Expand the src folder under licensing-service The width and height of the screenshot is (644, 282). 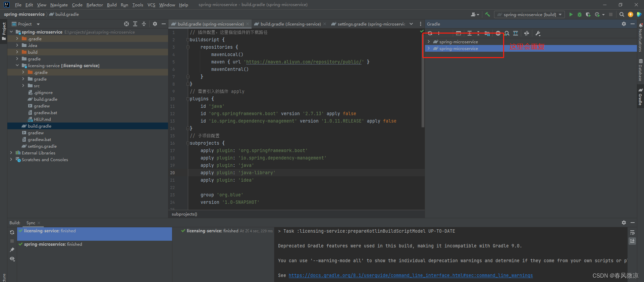[23, 86]
